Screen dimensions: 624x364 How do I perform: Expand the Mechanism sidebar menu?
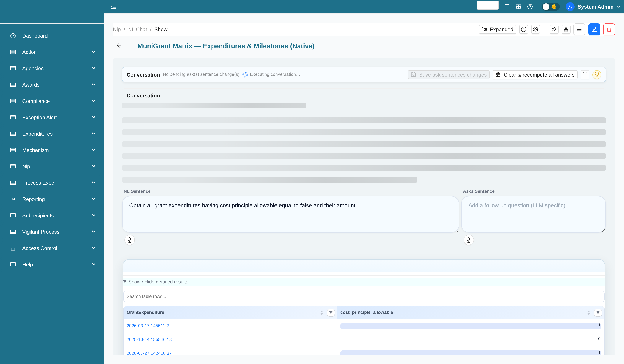coord(52,150)
